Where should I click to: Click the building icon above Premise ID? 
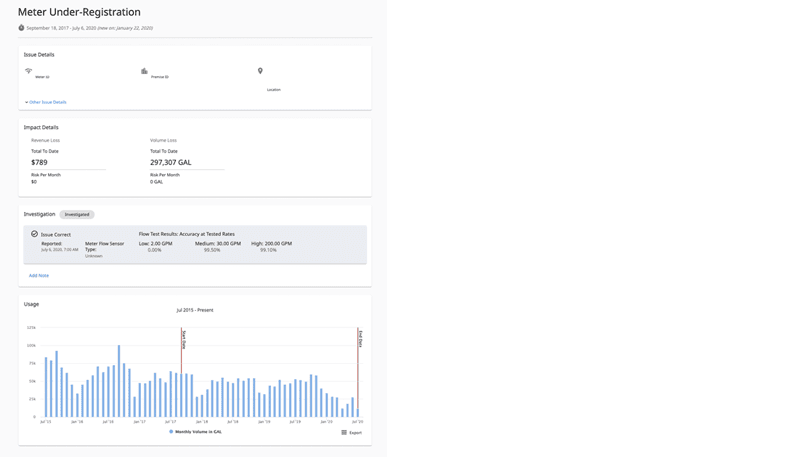click(144, 71)
